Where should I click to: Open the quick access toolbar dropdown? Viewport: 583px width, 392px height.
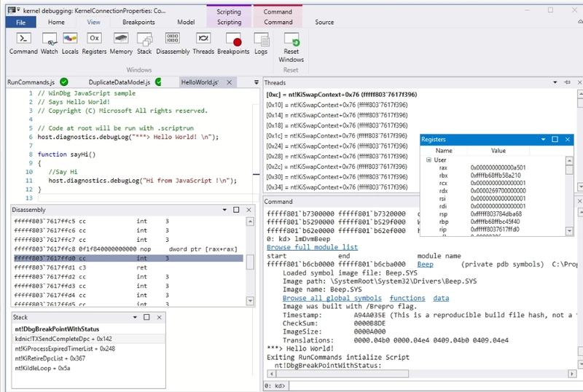click(x=19, y=9)
